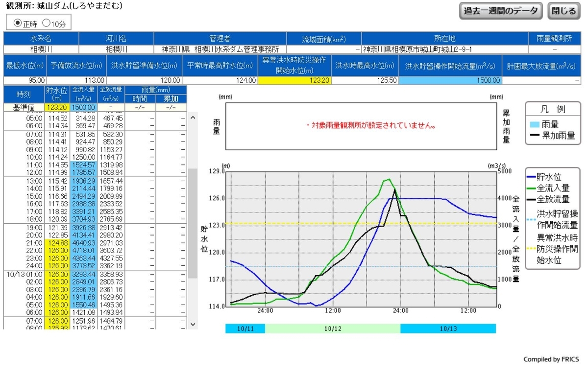Click the 4718.01 inflow value at 22:00
This screenshot has width=588, height=376.
83,251
